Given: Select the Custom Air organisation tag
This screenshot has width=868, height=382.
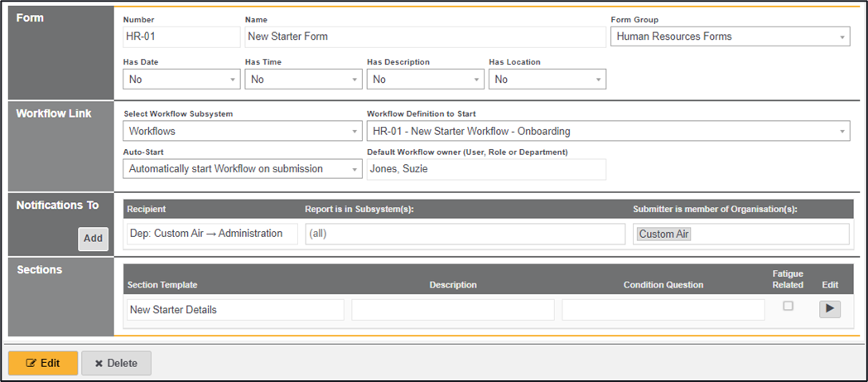Looking at the screenshot, I should [664, 235].
